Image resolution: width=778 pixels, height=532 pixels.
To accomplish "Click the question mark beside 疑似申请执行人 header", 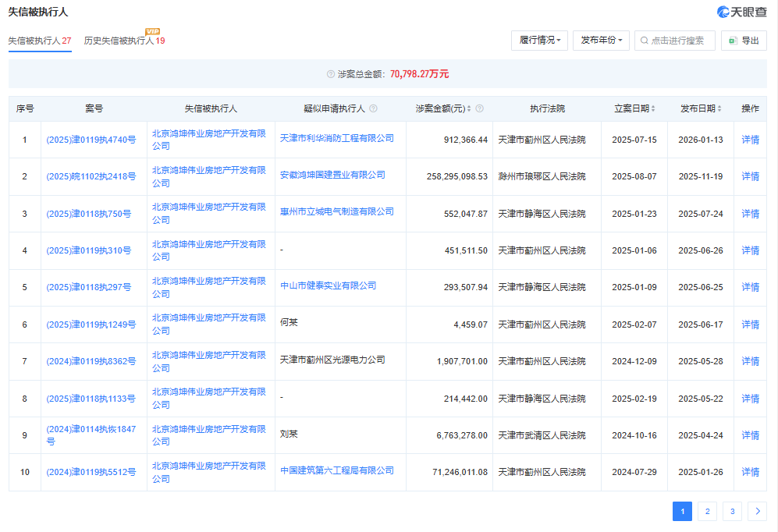I will click(374, 108).
